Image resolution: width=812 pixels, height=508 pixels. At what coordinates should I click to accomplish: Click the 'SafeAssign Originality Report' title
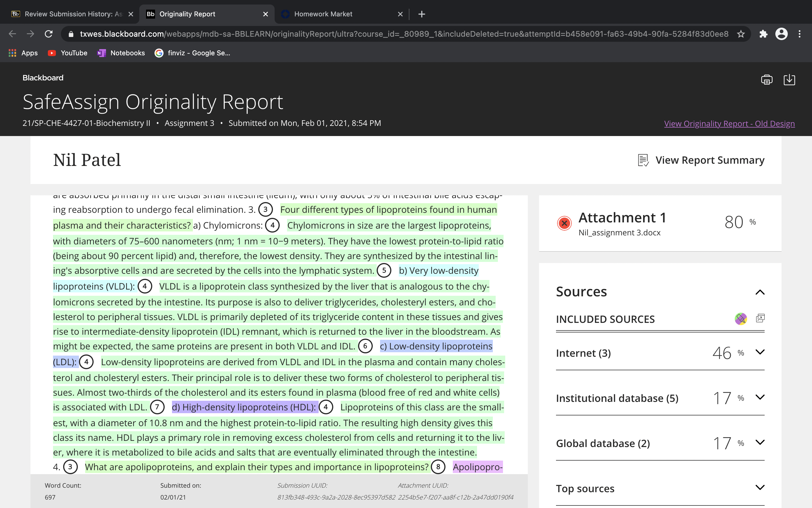click(153, 102)
